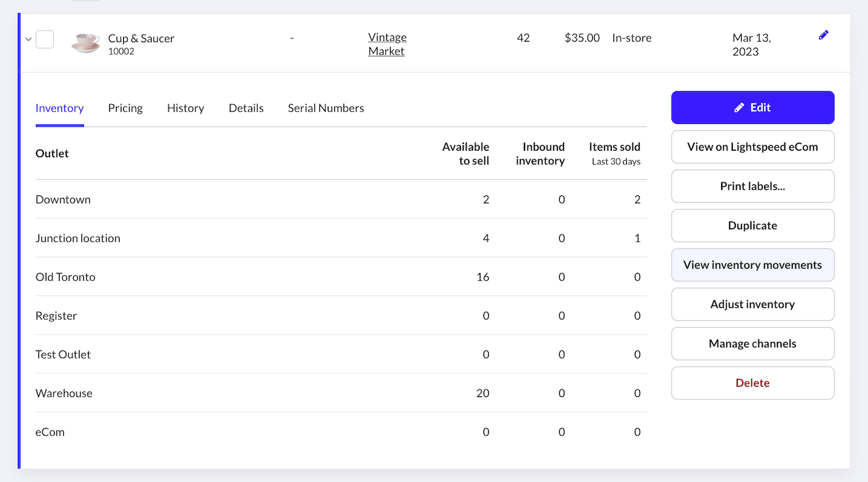Click the Cup & Saucer product name
The image size is (868, 482).
(x=141, y=38)
